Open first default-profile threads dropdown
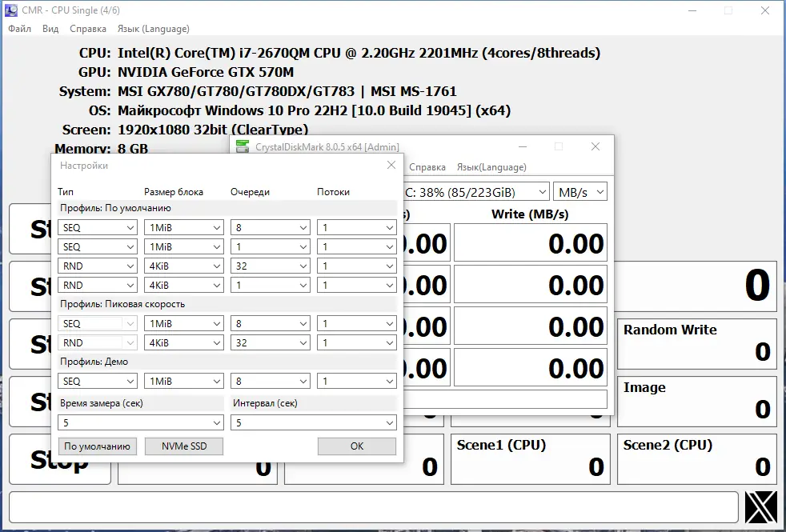The image size is (786, 532). (x=356, y=227)
